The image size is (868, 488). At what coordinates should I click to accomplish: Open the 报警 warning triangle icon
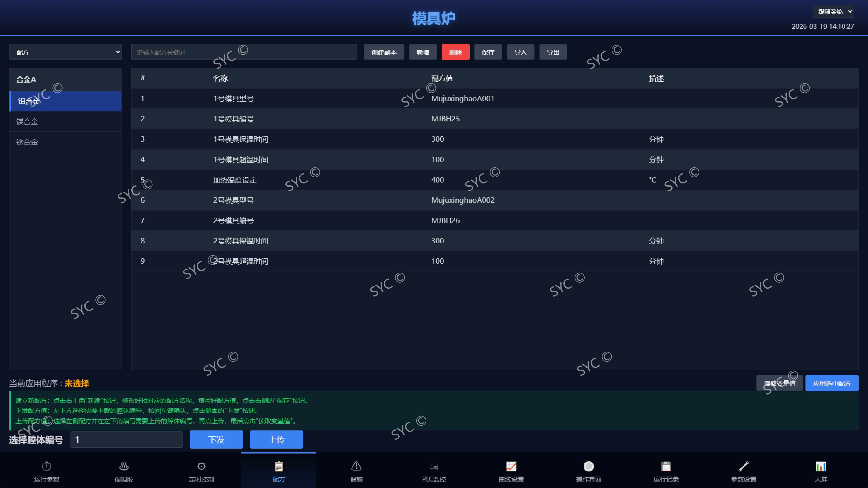coord(356,466)
